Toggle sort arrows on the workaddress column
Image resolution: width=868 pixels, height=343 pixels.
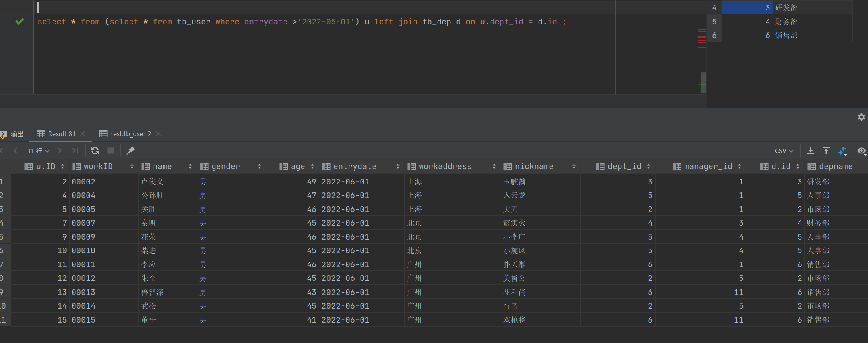click(x=494, y=166)
